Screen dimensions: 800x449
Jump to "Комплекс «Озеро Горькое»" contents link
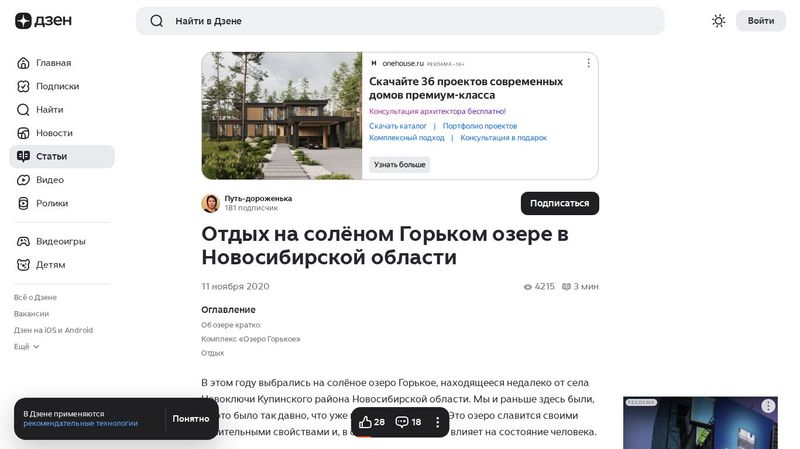point(250,339)
